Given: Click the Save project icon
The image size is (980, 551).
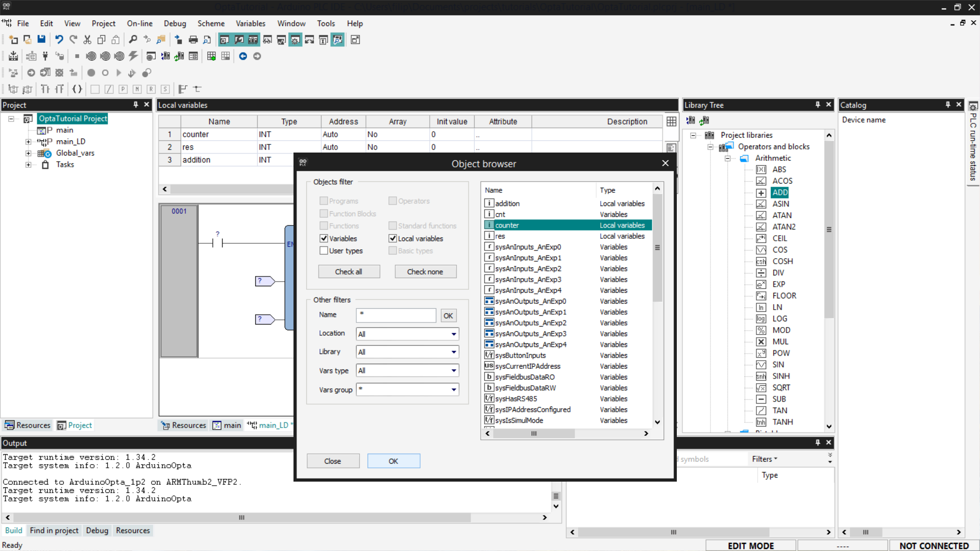Looking at the screenshot, I should pos(41,40).
